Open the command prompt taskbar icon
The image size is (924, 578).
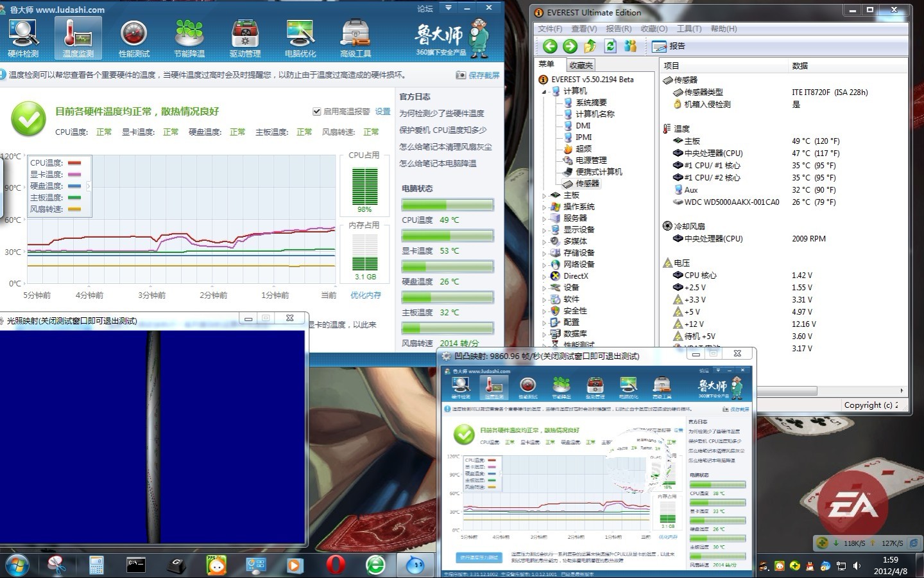point(136,565)
